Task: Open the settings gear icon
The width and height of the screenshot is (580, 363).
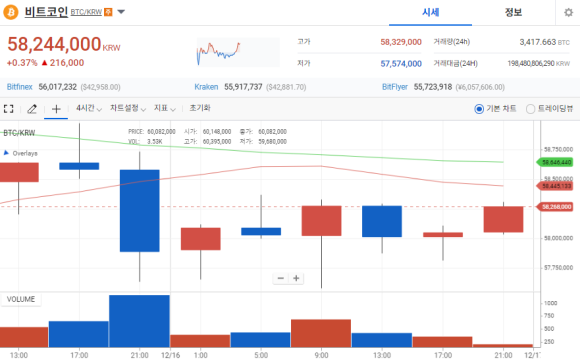Action: (568, 13)
